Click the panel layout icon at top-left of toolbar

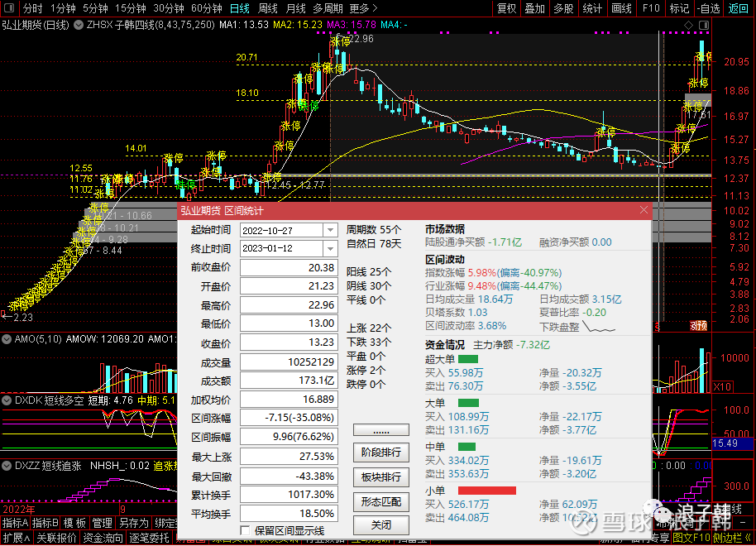click(x=8, y=8)
